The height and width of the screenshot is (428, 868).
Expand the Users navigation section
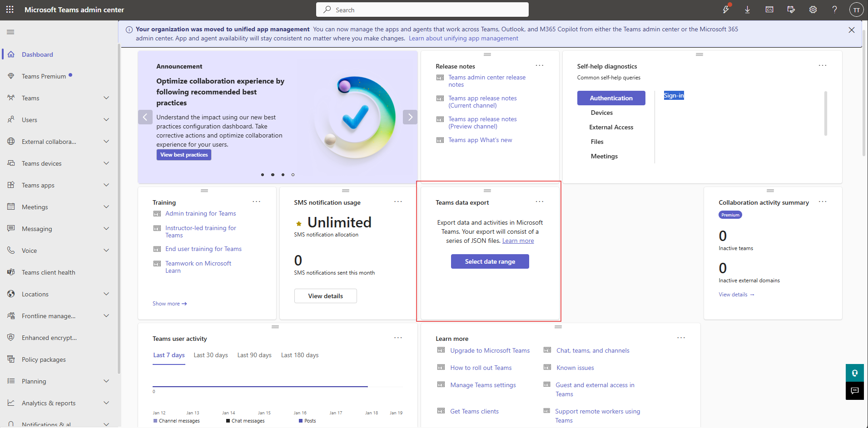[x=106, y=120]
